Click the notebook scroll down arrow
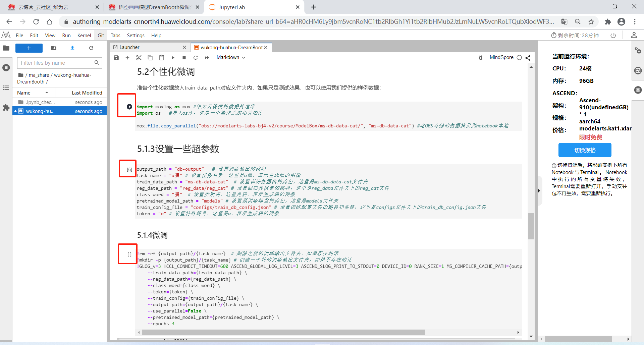 pyautogui.click(x=531, y=336)
